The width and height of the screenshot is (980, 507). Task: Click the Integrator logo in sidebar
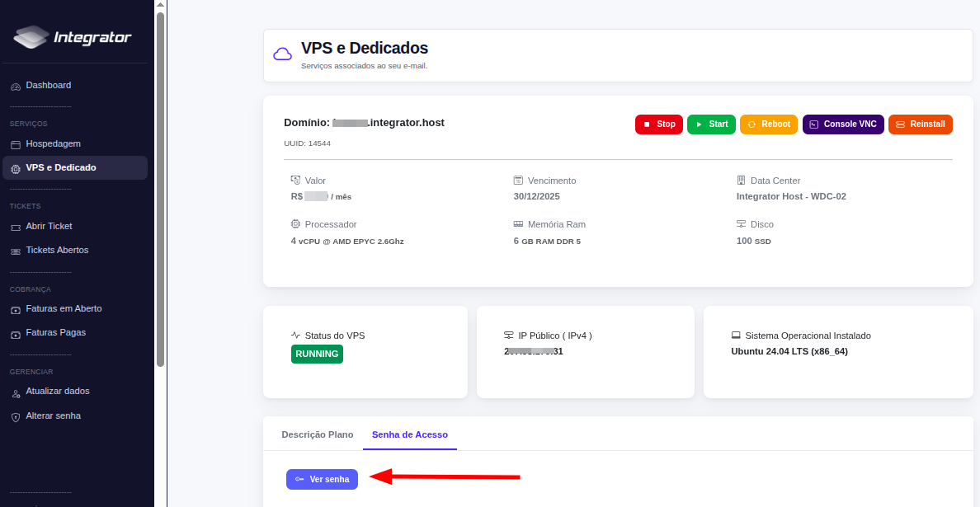coord(73,37)
